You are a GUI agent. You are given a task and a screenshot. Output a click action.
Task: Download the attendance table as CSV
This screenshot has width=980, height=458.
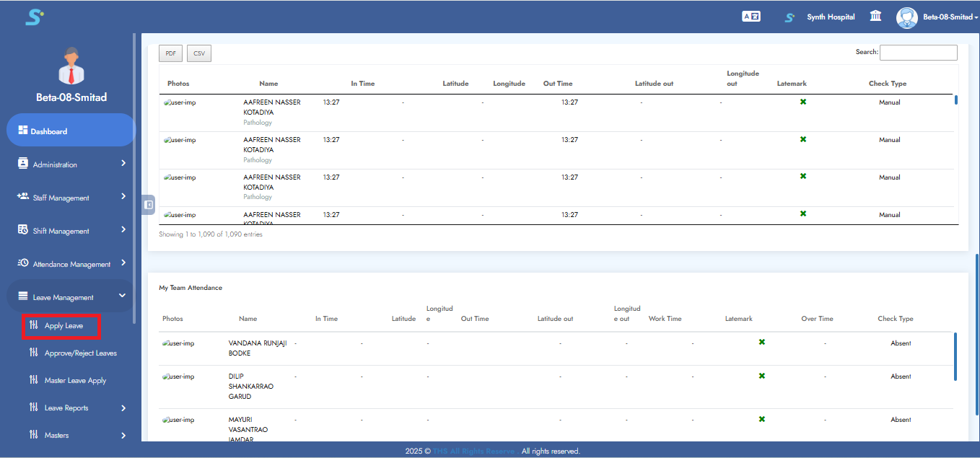tap(198, 53)
